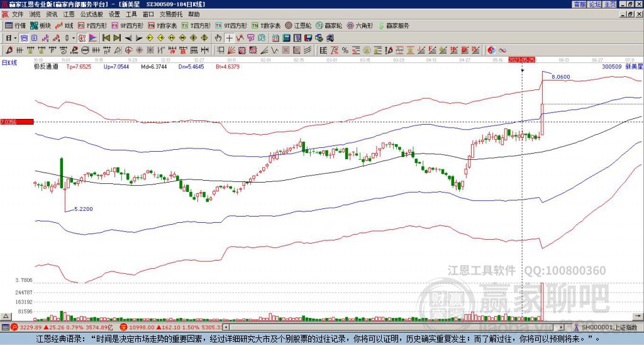Click the 8.0600 high price label
Viewport: 644px width, 345px height.
pyautogui.click(x=560, y=77)
